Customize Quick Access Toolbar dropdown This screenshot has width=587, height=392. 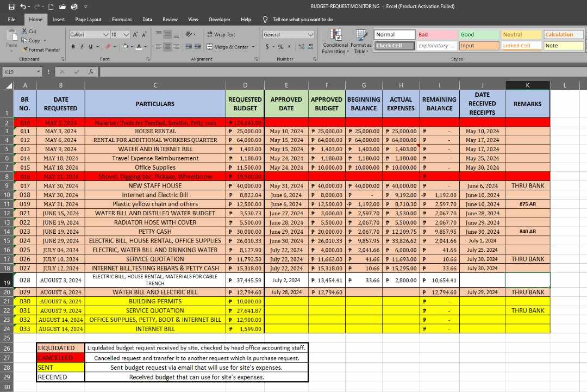(x=86, y=7)
